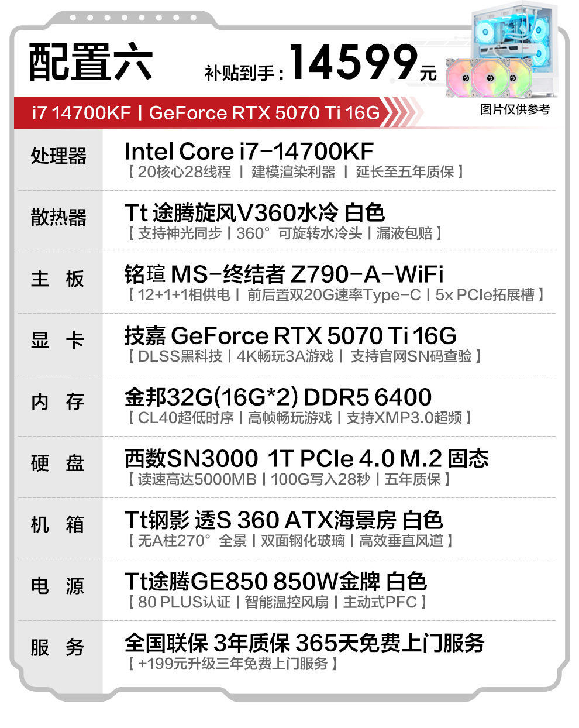Click the red i7 14700KF banner text
The image size is (579, 728).
pos(81,112)
